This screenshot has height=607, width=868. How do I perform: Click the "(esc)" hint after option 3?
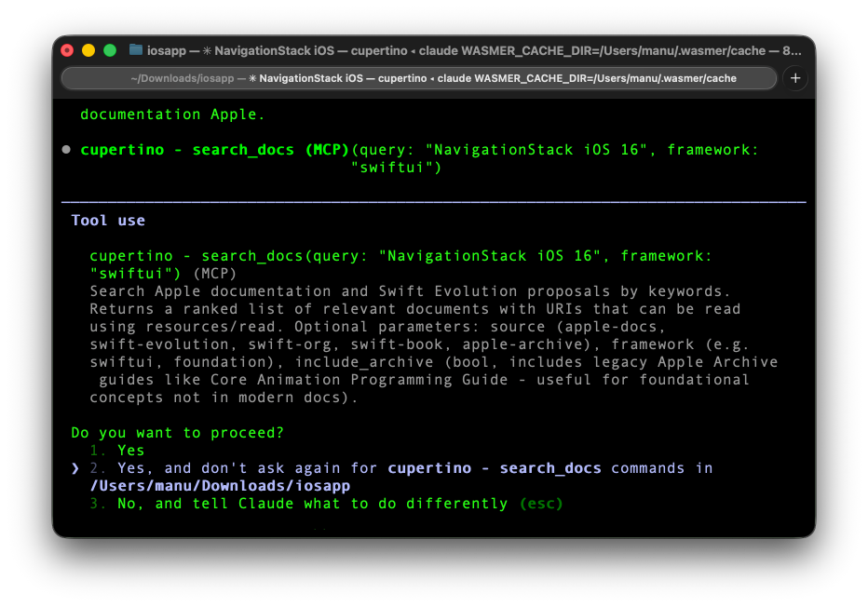(541, 504)
